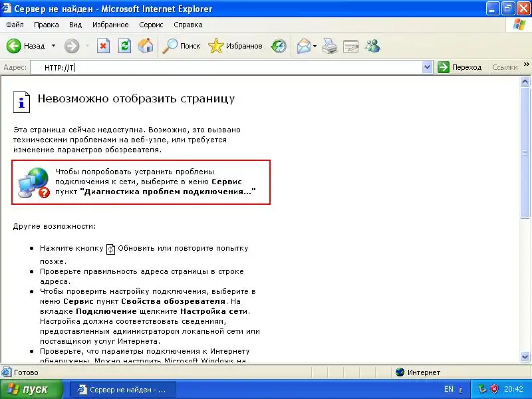Open the Edit page toolbar icon
The width and height of the screenshot is (532, 399).
(x=351, y=46)
